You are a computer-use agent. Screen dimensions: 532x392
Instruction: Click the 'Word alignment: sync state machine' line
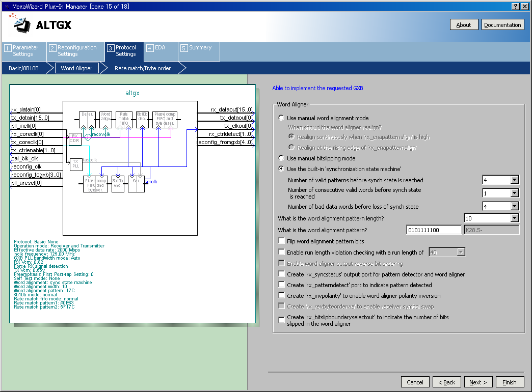coord(53,283)
